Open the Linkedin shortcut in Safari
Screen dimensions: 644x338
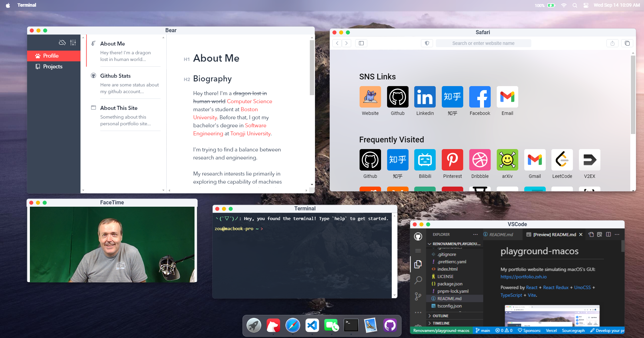click(425, 97)
